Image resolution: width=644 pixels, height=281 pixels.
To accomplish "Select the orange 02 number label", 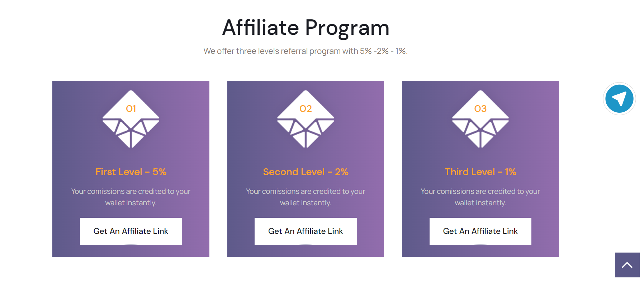I will point(306,109).
